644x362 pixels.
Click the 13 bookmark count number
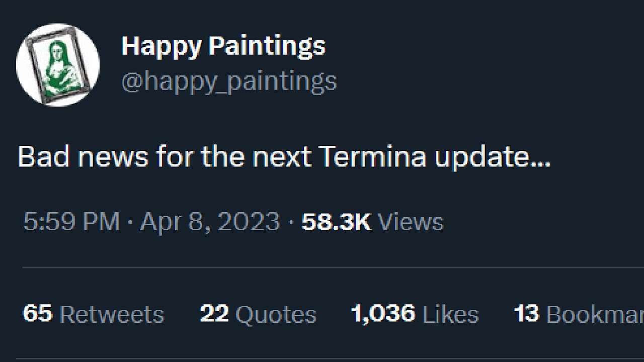(x=526, y=314)
